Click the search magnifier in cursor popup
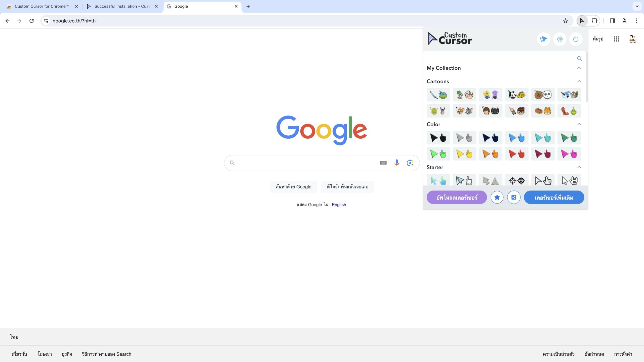The width and height of the screenshot is (644, 362). point(579,58)
